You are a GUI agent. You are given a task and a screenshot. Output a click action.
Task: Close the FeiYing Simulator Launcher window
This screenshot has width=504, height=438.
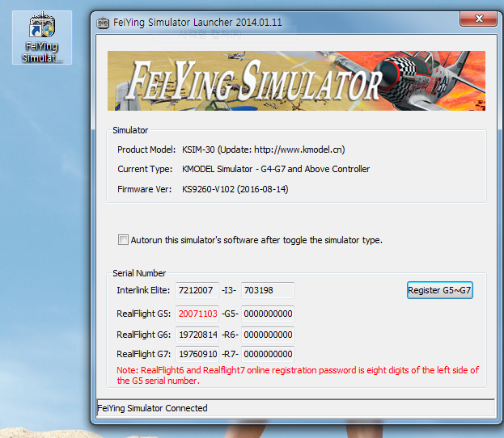click(479, 19)
